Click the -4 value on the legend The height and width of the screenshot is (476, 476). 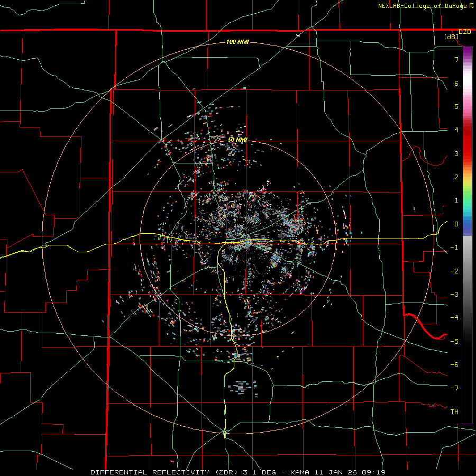point(454,317)
